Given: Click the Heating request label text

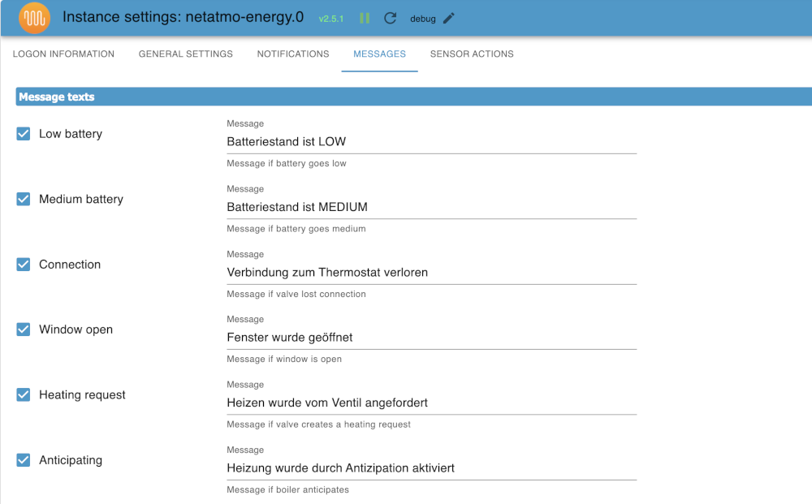Looking at the screenshot, I should 82,394.
